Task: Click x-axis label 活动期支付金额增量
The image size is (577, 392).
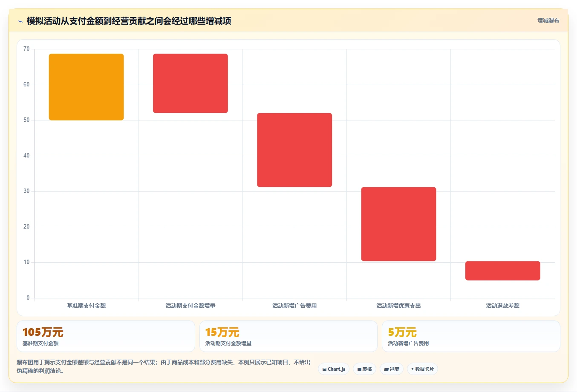Action: pyautogui.click(x=190, y=306)
